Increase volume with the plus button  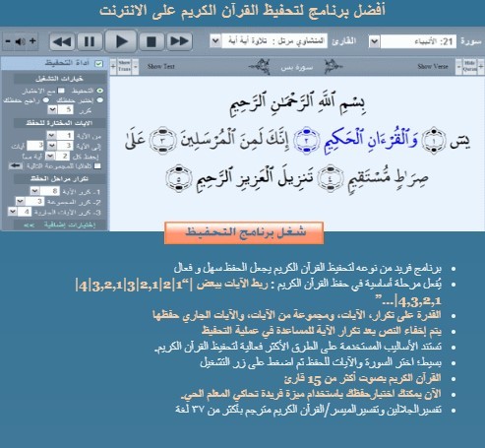[32, 41]
